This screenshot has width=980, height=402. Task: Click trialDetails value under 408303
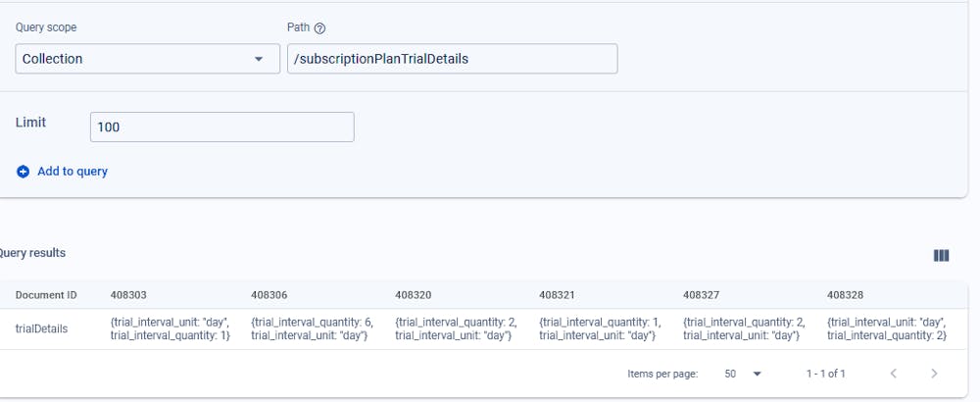[171, 328]
